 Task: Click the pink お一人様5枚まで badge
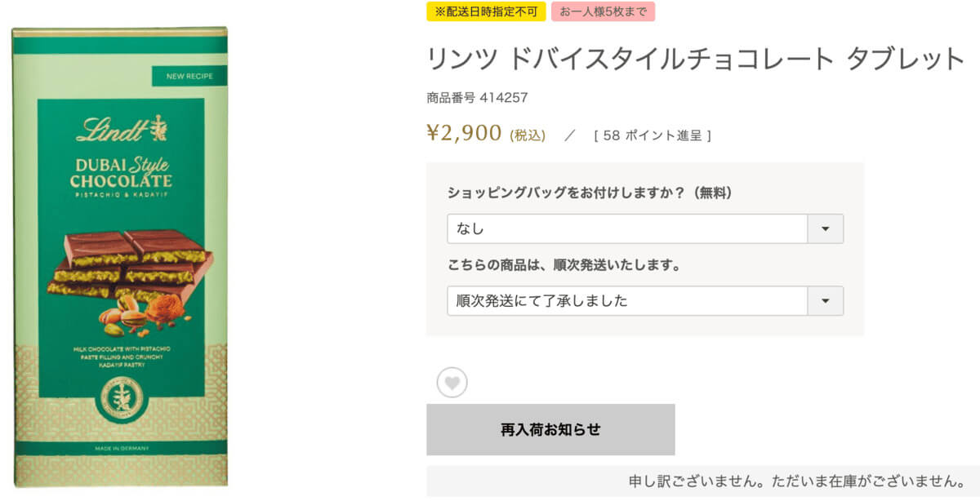pos(603,11)
